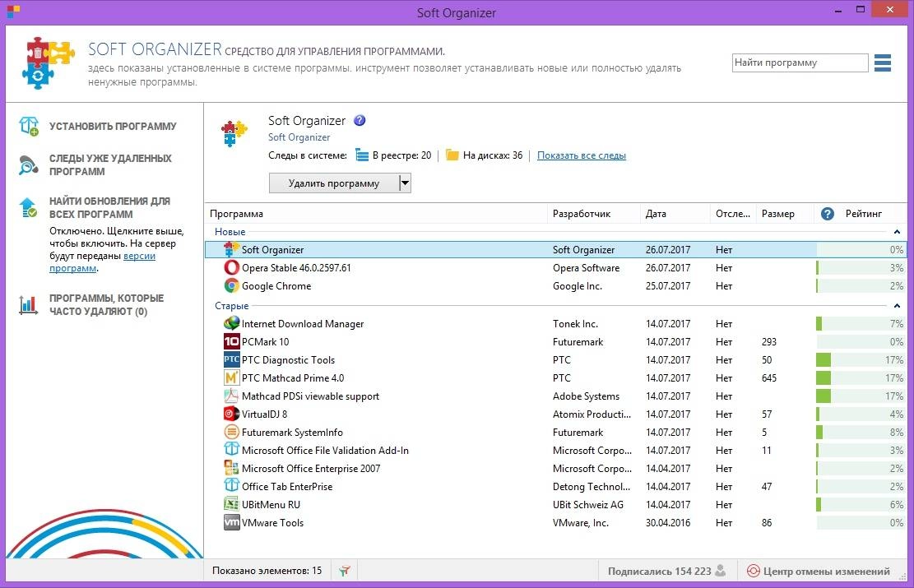Select the Soft Organizer row in list
This screenshot has width=914, height=588.
pos(556,249)
